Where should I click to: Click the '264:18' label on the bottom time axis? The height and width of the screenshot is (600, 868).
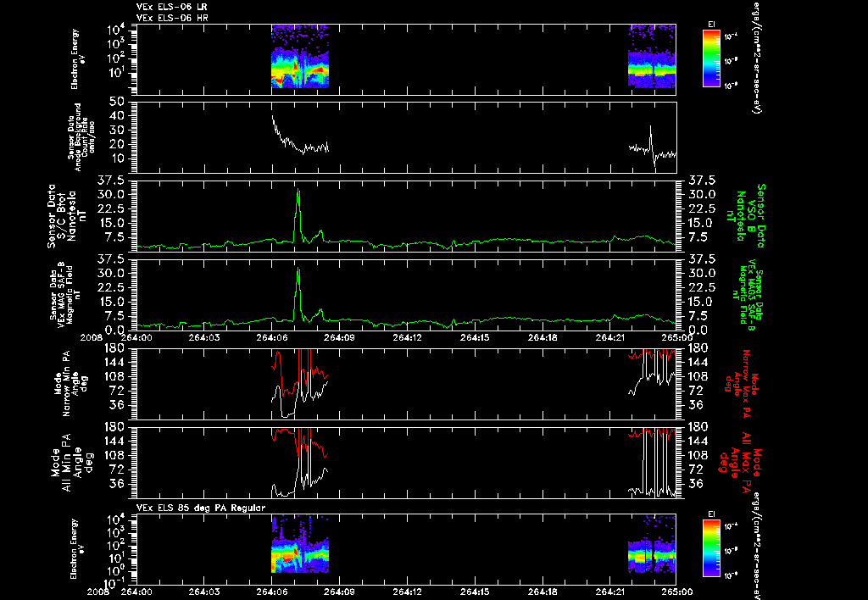(x=542, y=592)
